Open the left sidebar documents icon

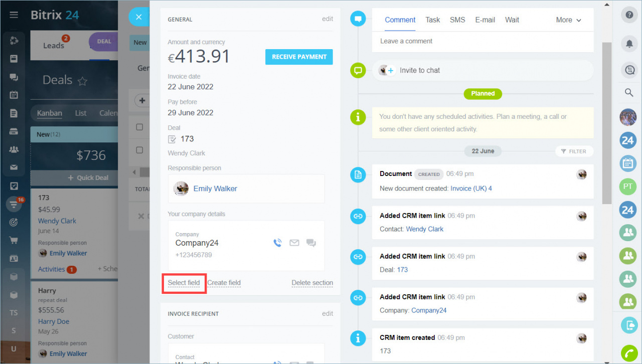14,113
